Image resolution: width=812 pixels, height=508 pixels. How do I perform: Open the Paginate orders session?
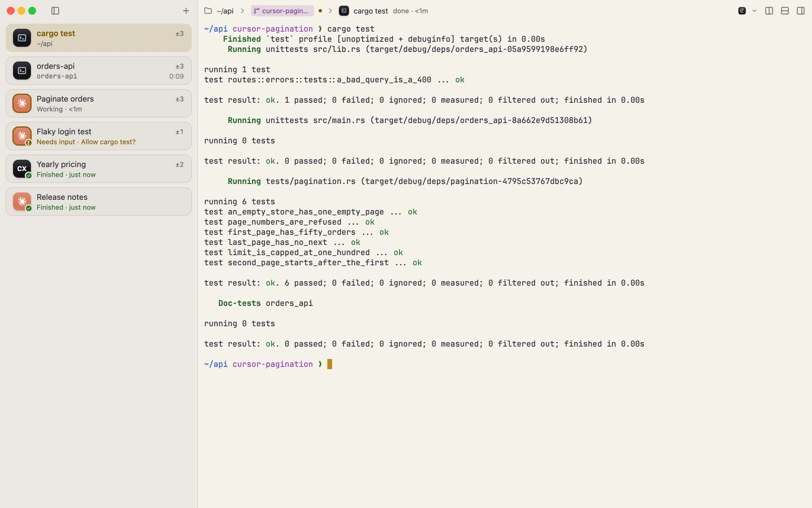coord(99,103)
